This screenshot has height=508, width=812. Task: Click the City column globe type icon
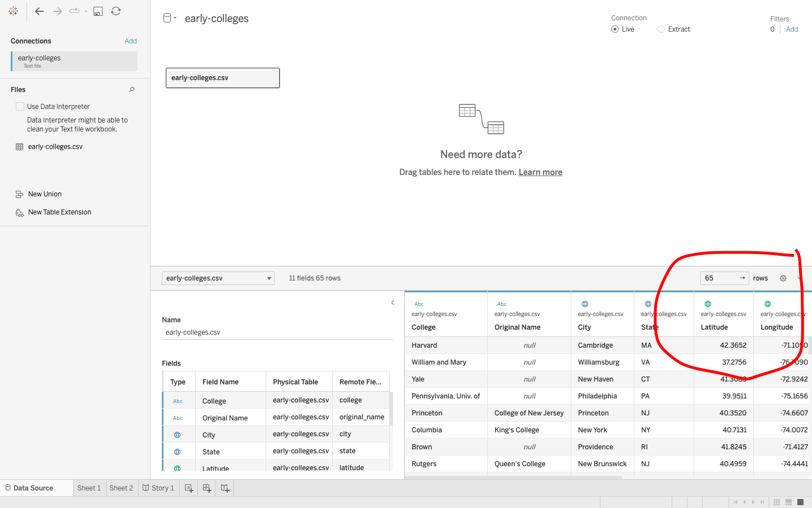coord(585,304)
